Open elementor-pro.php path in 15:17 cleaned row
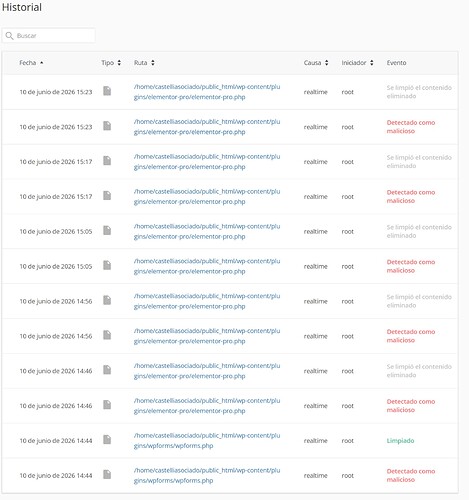This screenshot has width=469, height=500. tap(207, 162)
